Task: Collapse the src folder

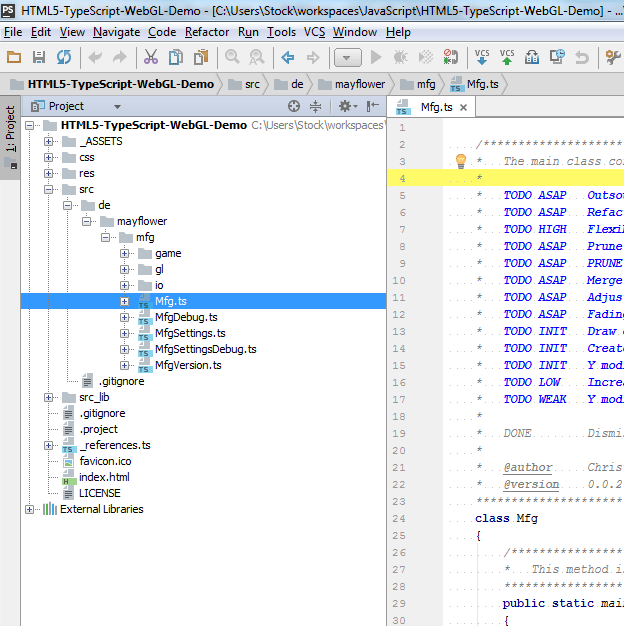Action: (x=49, y=189)
